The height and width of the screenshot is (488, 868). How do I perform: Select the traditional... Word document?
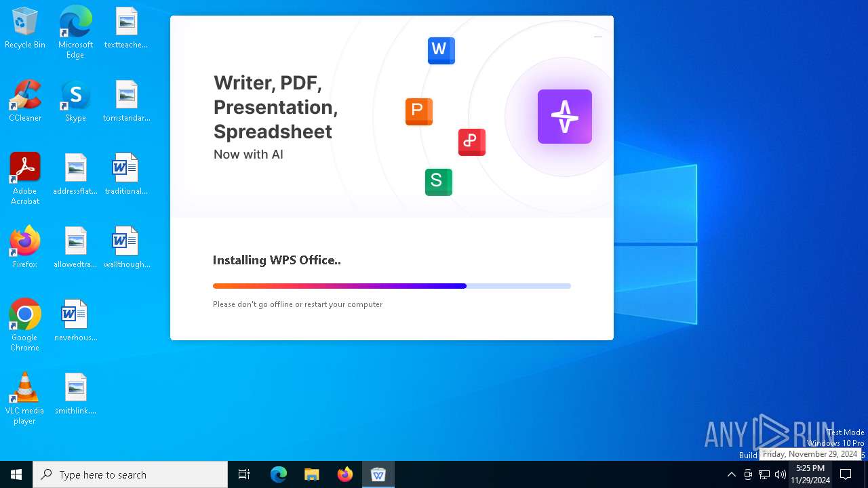[x=126, y=175]
